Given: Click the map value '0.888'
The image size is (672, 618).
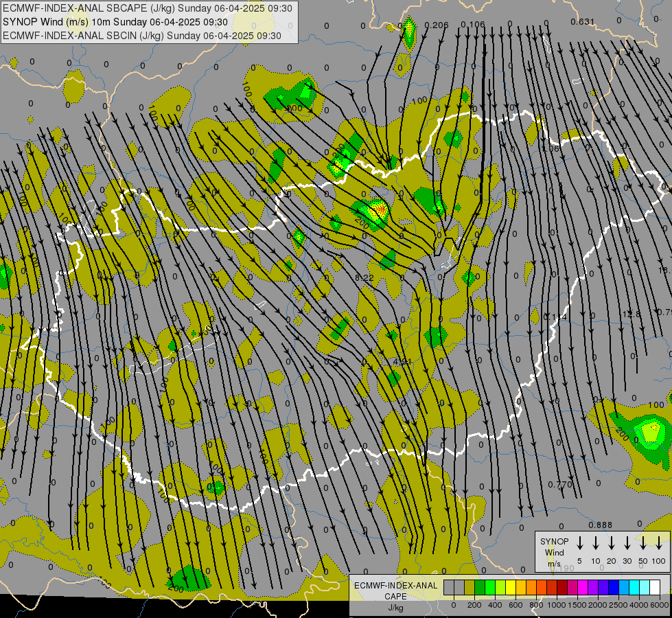Looking at the screenshot, I should [x=601, y=525].
